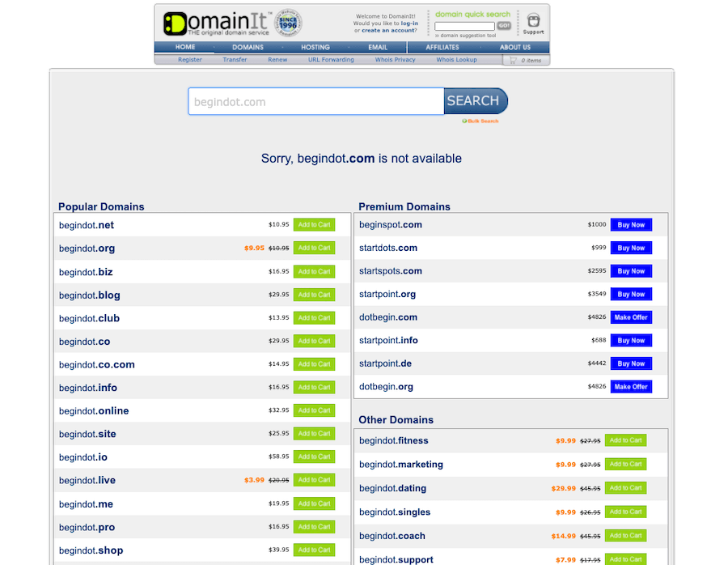
Task: Go to Register submenu item
Action: (x=190, y=59)
